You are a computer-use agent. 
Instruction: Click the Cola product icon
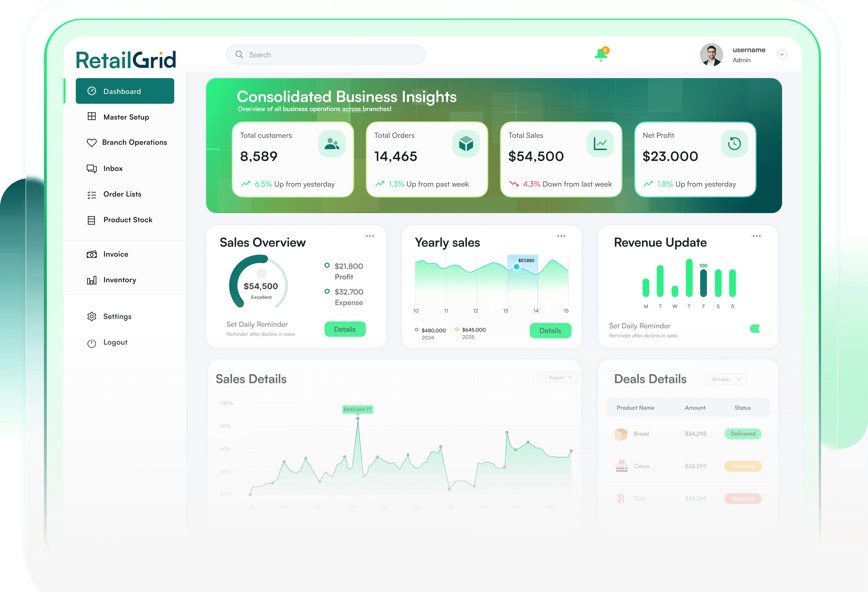(x=620, y=499)
